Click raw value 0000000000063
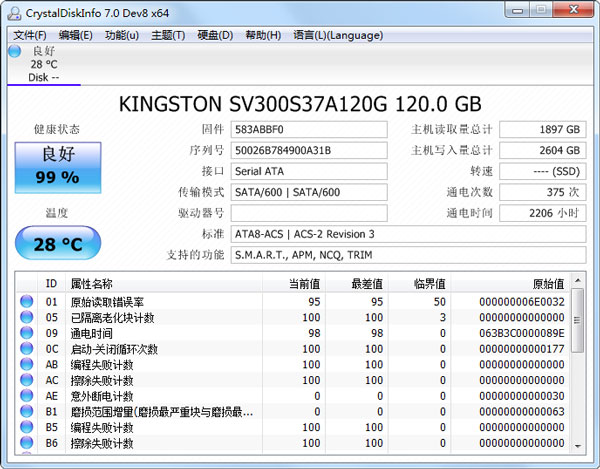Screen dimensions: 600x469 [x=522, y=412]
